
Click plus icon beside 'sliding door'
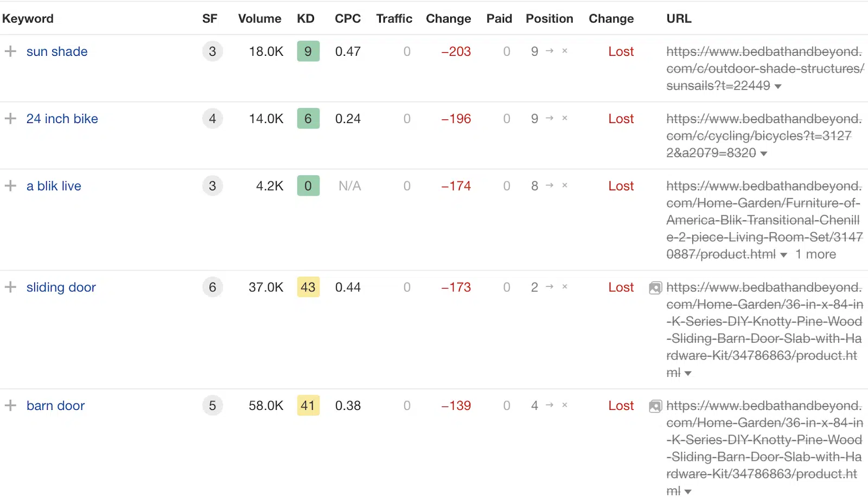10,287
